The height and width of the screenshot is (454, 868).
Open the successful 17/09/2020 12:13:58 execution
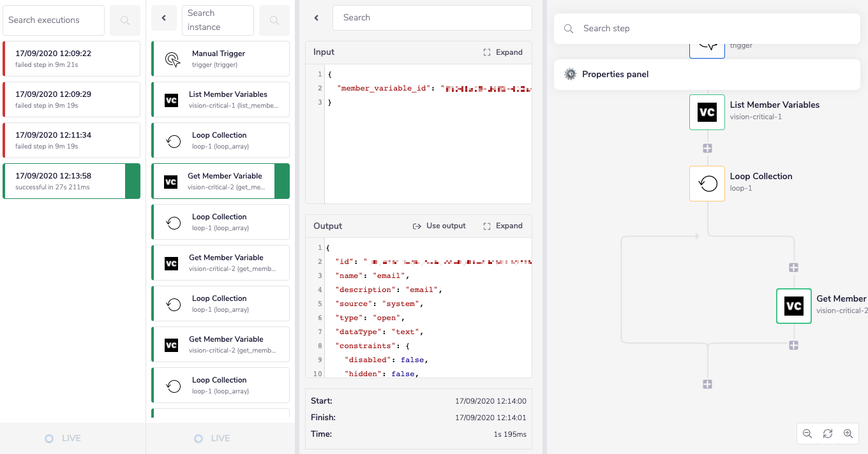[65, 181]
